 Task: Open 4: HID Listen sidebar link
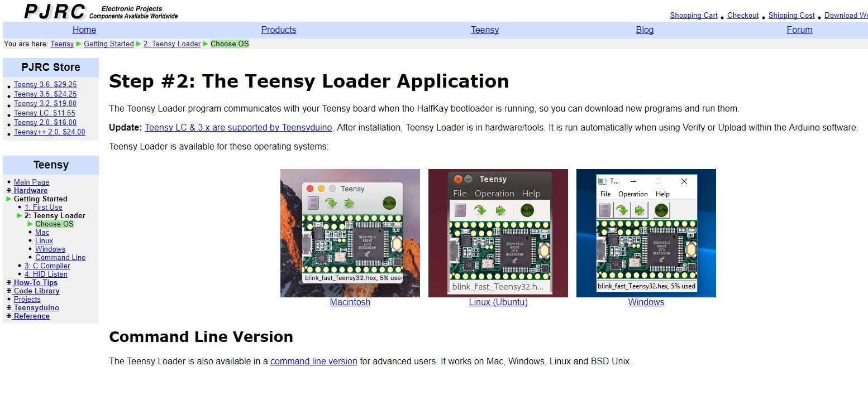pos(46,274)
